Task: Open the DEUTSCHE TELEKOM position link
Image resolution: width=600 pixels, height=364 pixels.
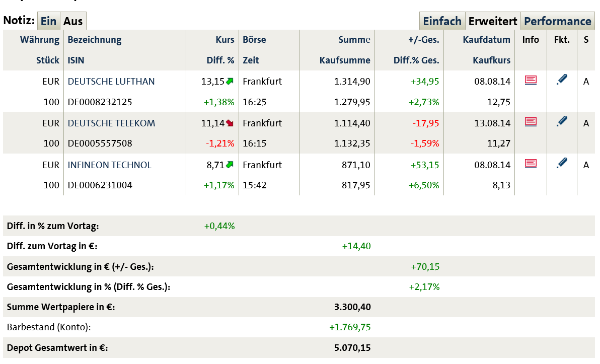Action: point(112,122)
